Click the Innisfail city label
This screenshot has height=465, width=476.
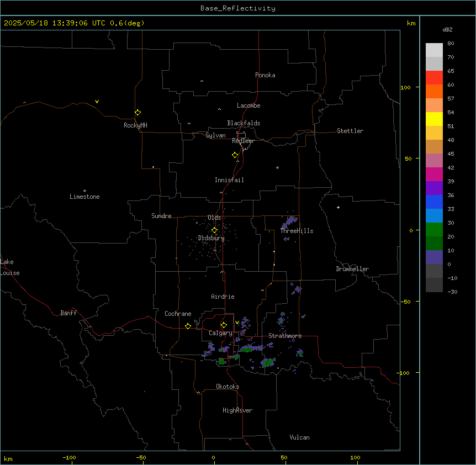(229, 180)
